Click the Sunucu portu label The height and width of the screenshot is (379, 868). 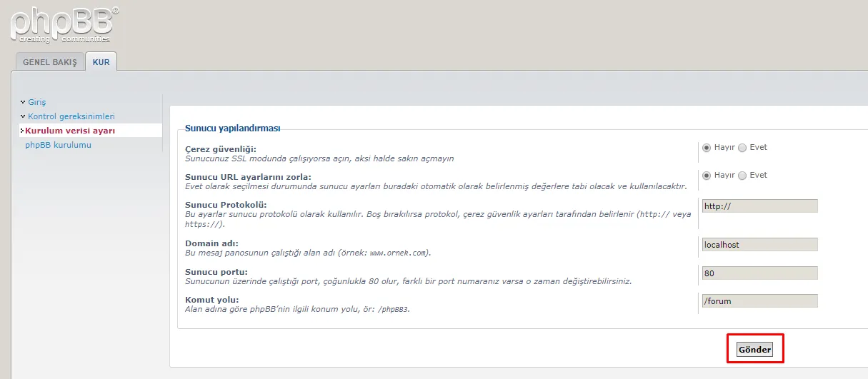click(216, 272)
